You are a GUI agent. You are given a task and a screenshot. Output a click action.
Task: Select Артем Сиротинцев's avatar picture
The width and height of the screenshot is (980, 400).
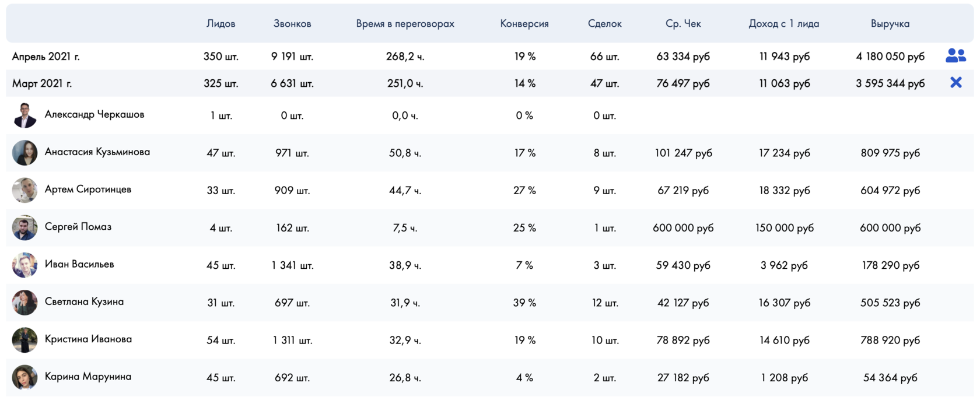point(24,190)
